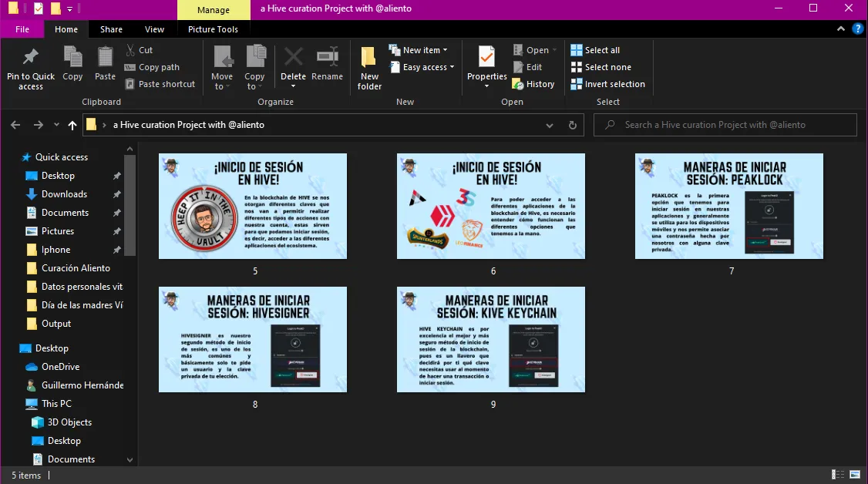Click the search box for this folder
868x484 pixels.
725,125
